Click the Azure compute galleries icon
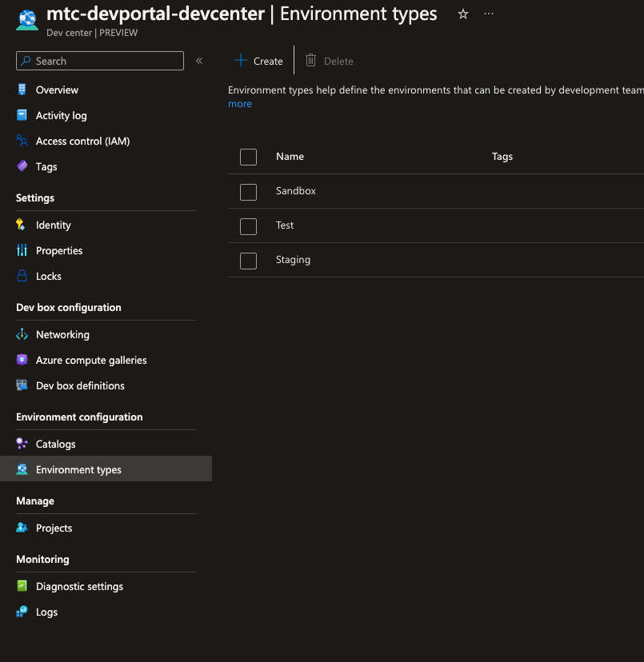Image resolution: width=644 pixels, height=662 pixels. tap(22, 360)
